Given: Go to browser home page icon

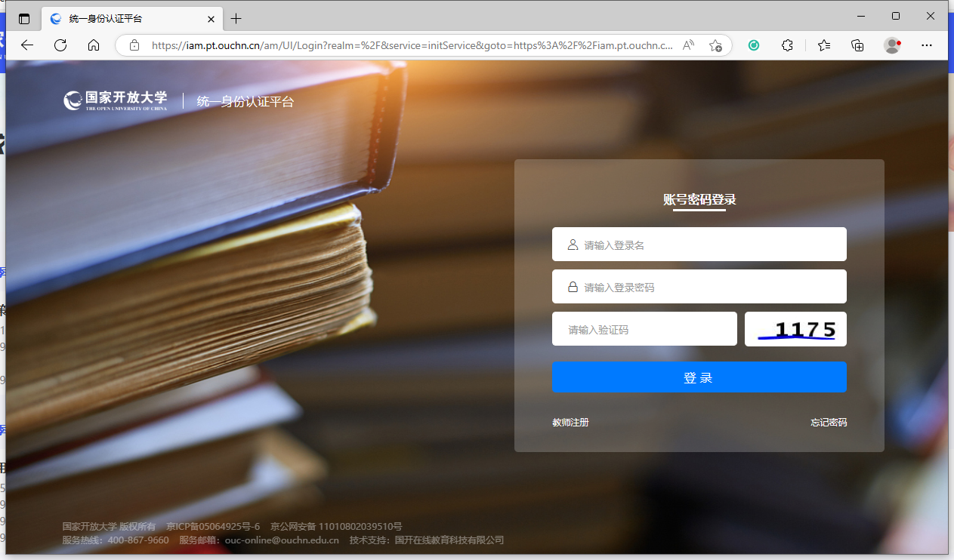Looking at the screenshot, I should tap(94, 45).
